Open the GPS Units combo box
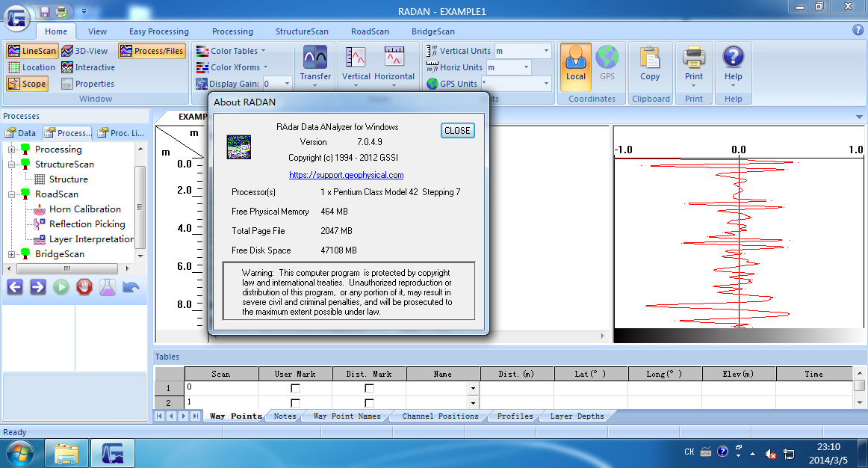868x468 pixels. [x=546, y=84]
